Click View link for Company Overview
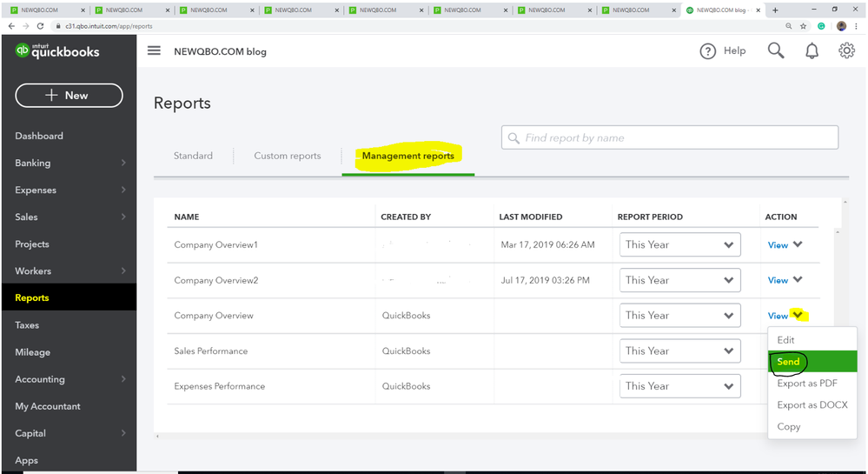 (x=778, y=316)
